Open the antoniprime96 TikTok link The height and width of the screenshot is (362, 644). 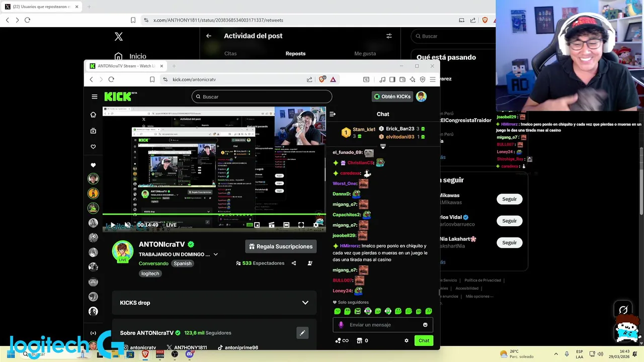point(238,347)
